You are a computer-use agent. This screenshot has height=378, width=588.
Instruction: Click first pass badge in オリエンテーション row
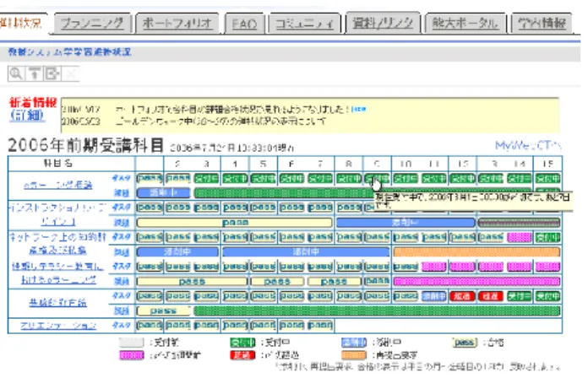[x=150, y=325]
